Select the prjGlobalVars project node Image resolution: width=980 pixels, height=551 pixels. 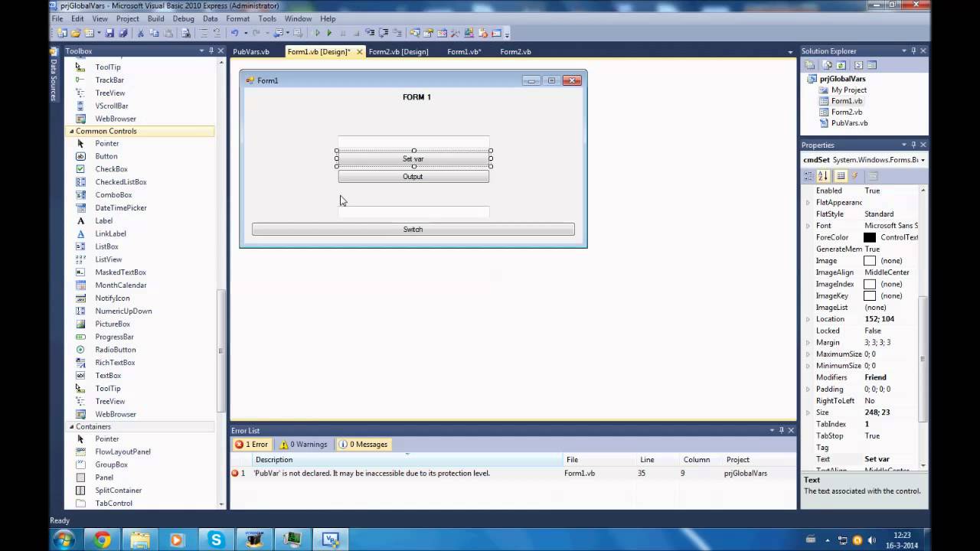842,79
